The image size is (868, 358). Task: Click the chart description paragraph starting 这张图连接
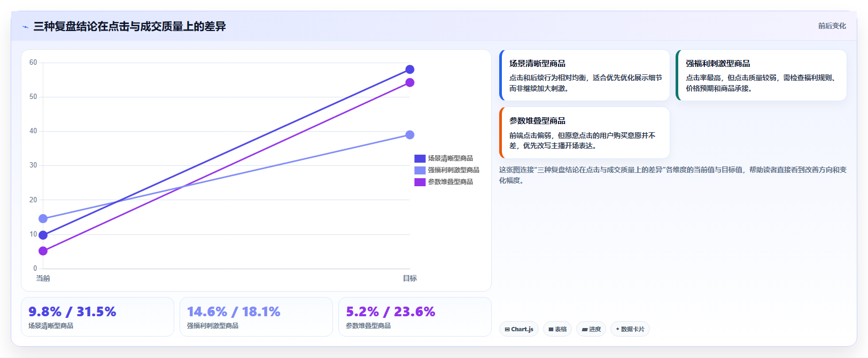click(x=673, y=175)
